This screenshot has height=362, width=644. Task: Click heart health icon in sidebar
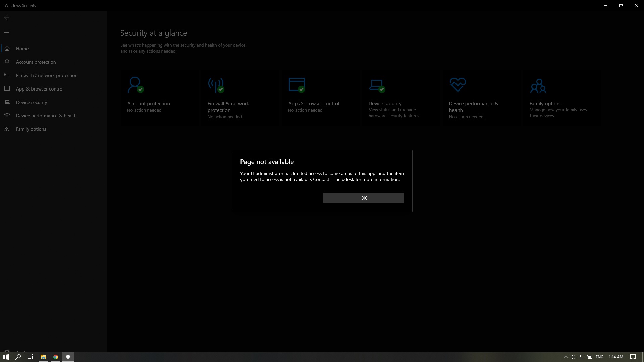(x=7, y=115)
